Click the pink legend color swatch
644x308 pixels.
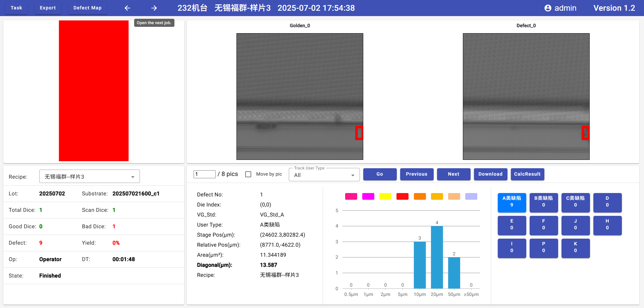(351, 196)
